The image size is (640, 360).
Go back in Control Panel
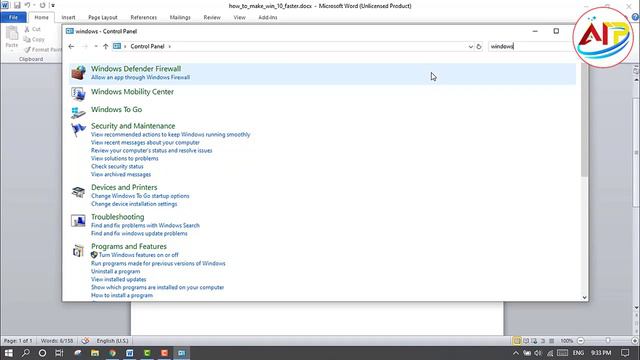point(71,47)
